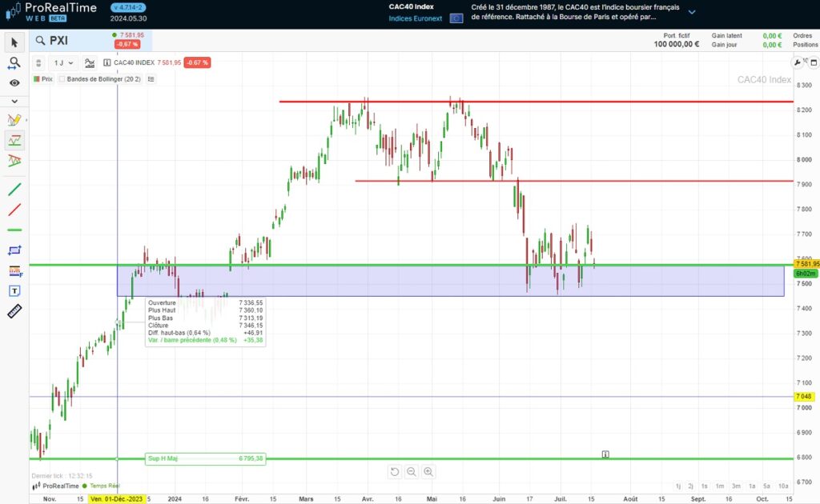Viewport: 820px width, 504px height.
Task: Reset chart view with the undo arrow
Action: tap(394, 472)
